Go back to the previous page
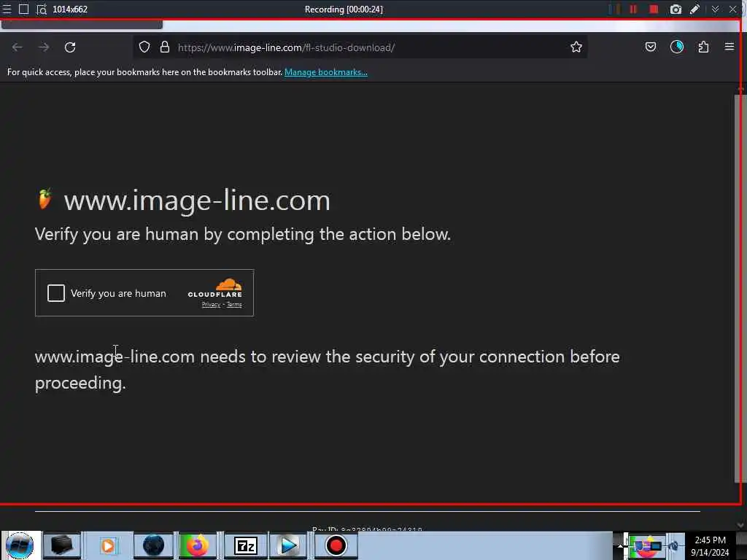Screen dimensions: 747x560 tap(18, 47)
